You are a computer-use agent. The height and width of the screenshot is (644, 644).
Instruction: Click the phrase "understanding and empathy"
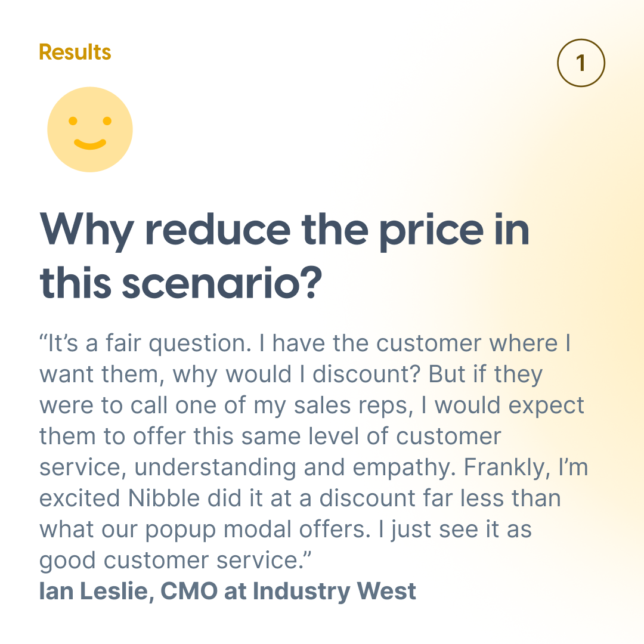coord(295,467)
